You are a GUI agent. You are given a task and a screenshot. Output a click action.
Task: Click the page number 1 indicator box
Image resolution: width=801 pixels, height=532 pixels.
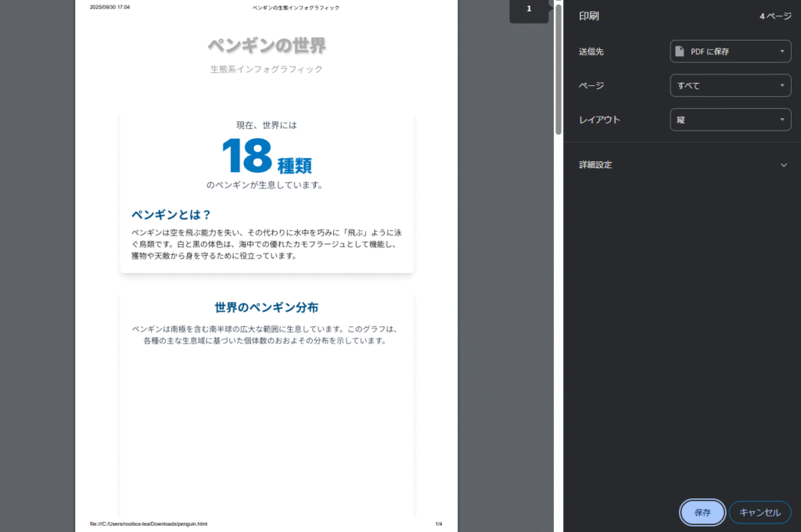[529, 9]
